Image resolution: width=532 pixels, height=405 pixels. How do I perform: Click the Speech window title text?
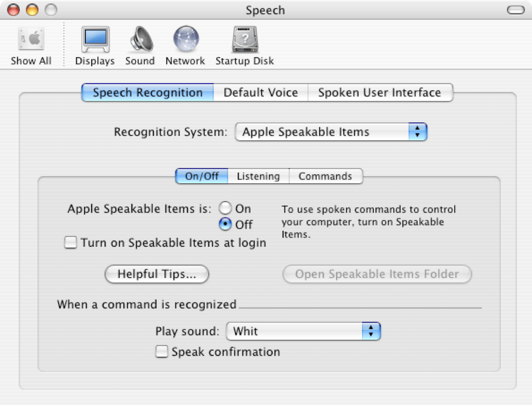tap(265, 10)
